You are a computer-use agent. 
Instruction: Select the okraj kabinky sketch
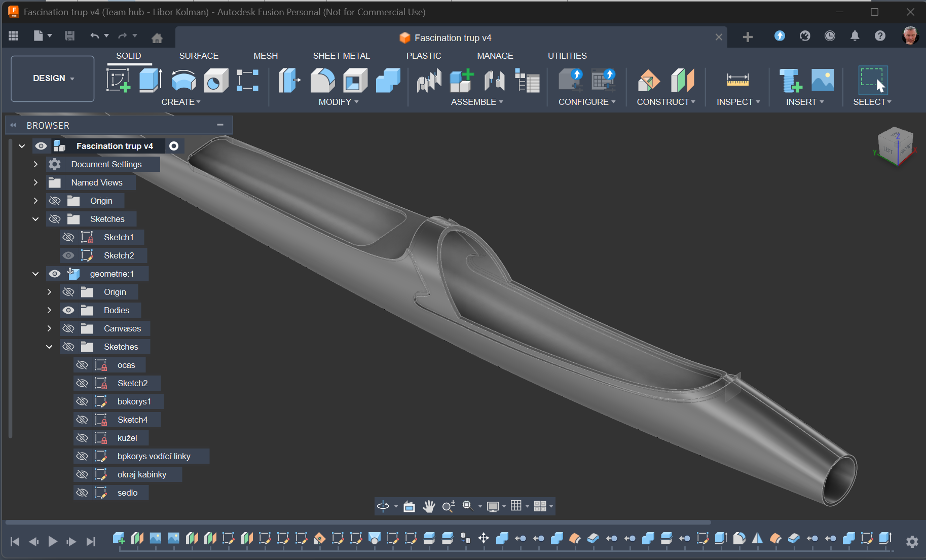(x=141, y=474)
